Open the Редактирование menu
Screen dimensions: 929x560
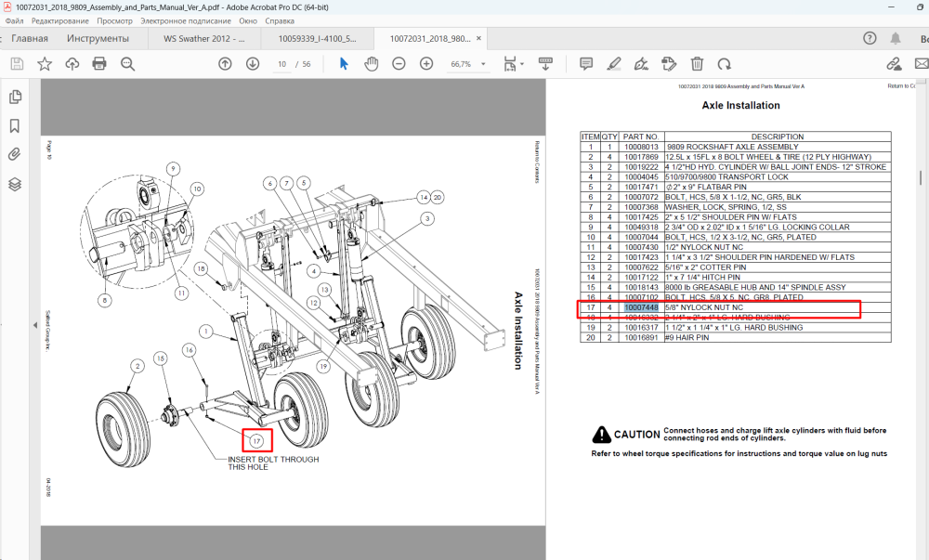click(x=59, y=20)
